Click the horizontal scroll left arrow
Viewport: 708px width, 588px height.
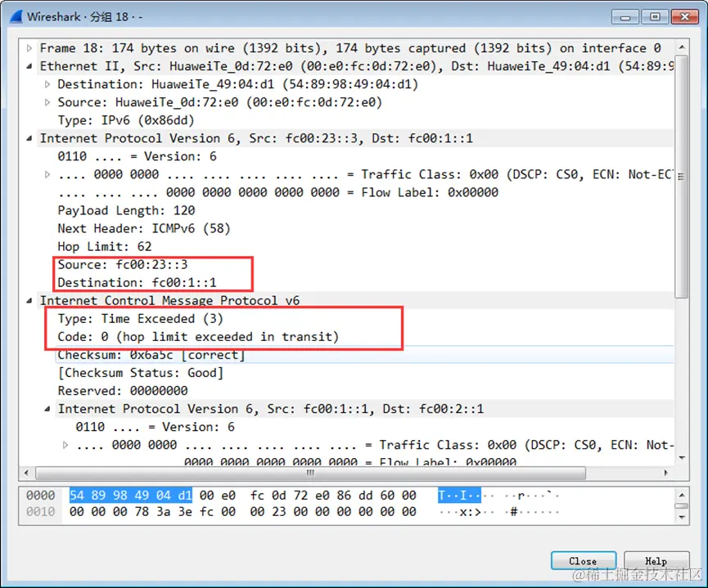point(26,473)
